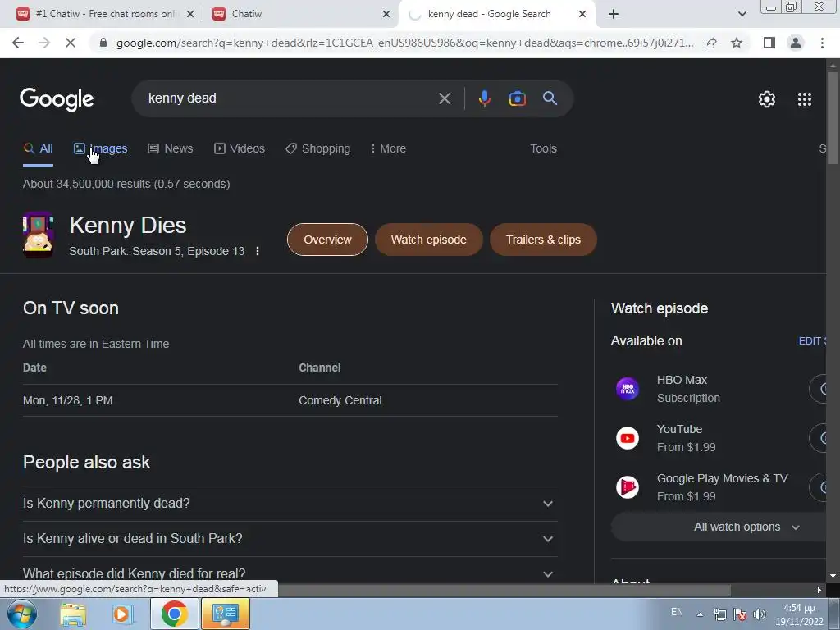Switch to the All results tab
The width and height of the screenshot is (840, 630).
[x=38, y=148]
